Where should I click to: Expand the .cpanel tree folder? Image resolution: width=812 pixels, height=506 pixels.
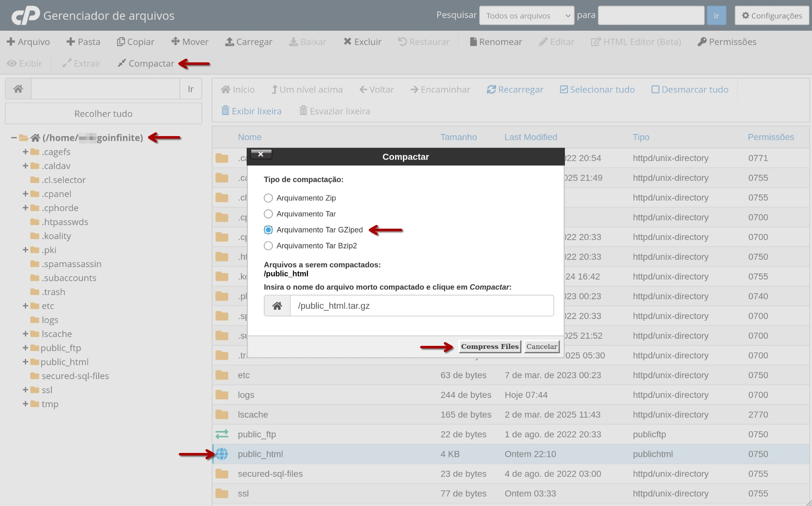click(25, 194)
